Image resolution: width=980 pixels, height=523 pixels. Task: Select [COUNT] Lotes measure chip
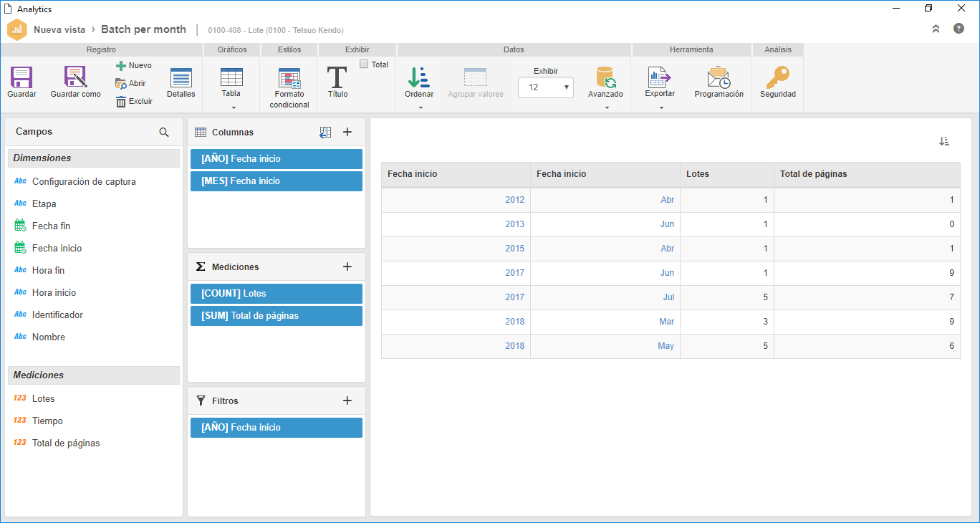click(277, 294)
